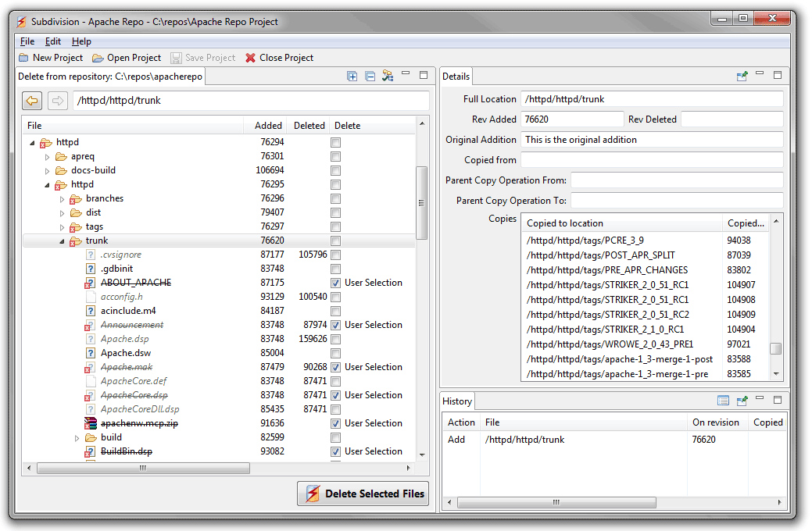Click the Close Project red X icon
812x531 pixels.
[251, 58]
